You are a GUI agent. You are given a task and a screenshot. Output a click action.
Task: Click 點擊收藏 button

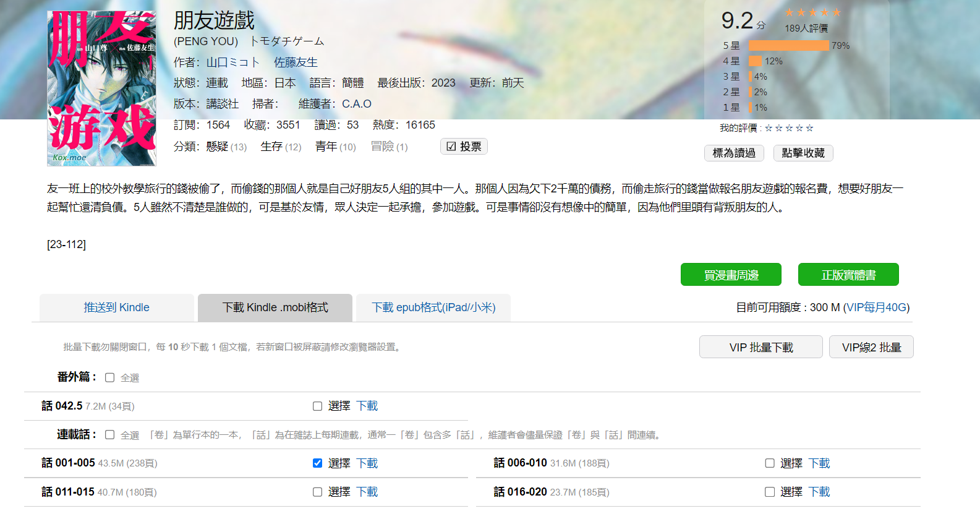click(803, 153)
